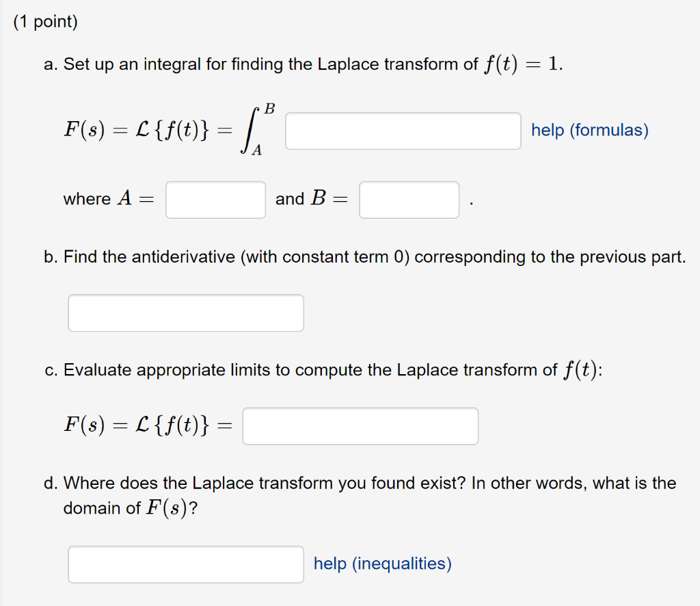The image size is (700, 606).
Task: Click the "where A =" label
Action: (107, 199)
